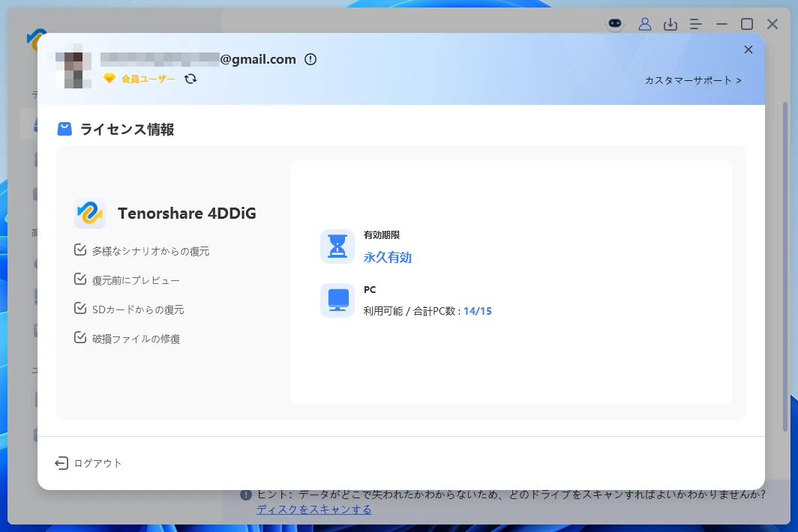Click the PC monitor icon
The image size is (798, 532).
pos(337,300)
